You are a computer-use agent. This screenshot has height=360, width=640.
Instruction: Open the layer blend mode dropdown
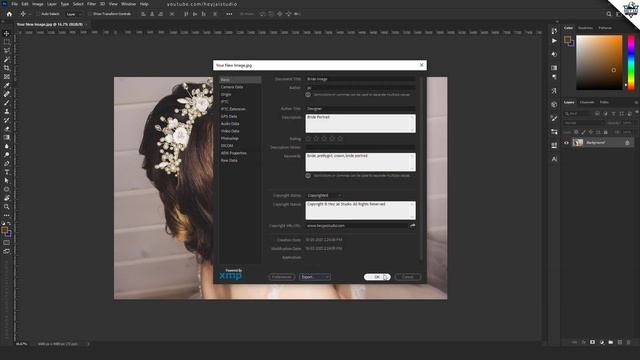click(x=584, y=123)
